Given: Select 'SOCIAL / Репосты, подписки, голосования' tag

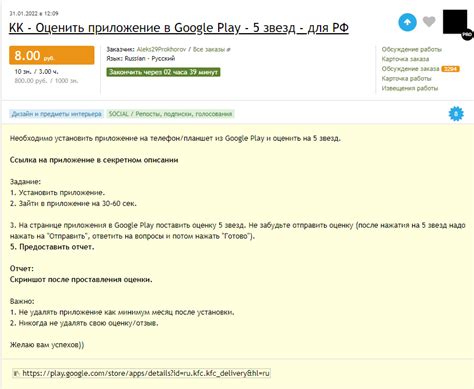Looking at the screenshot, I should coord(170,114).
